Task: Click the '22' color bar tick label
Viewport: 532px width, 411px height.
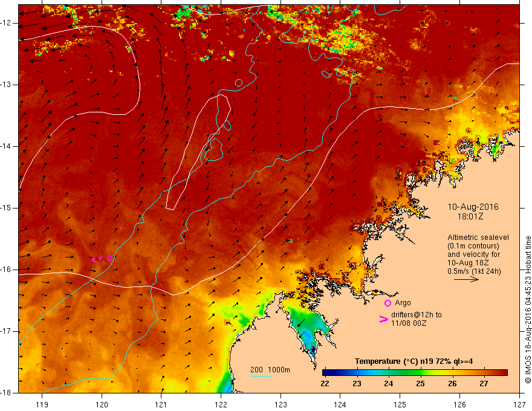Action: (325, 384)
